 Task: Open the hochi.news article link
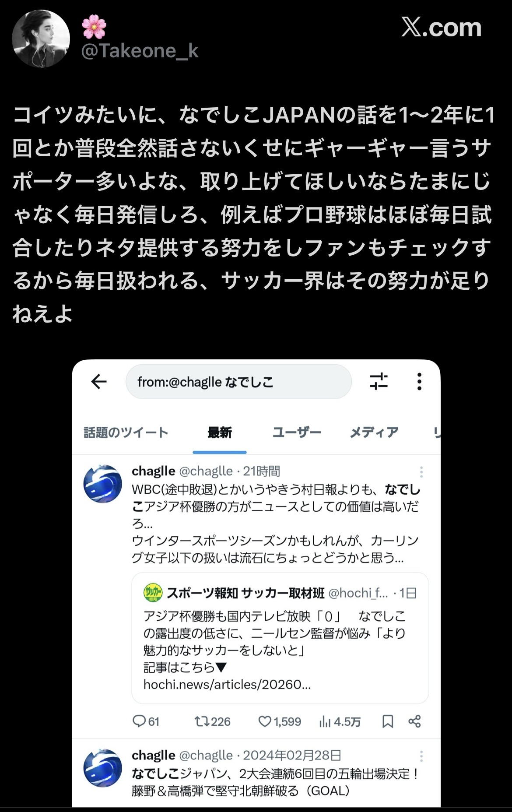(227, 684)
